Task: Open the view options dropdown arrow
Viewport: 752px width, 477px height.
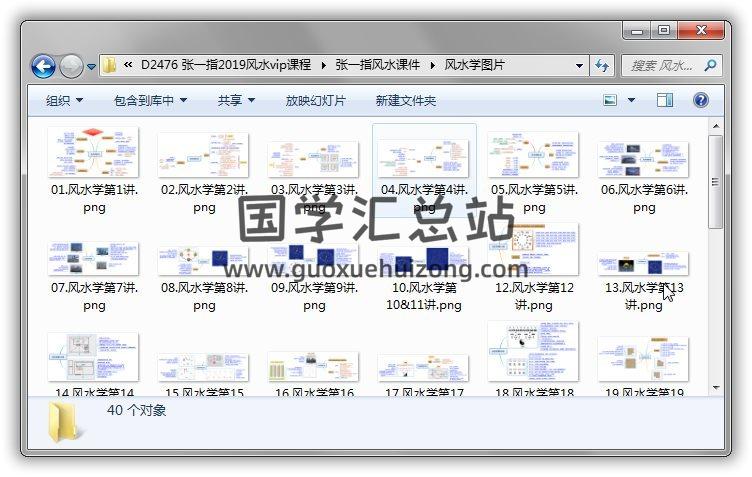Action: (x=631, y=100)
